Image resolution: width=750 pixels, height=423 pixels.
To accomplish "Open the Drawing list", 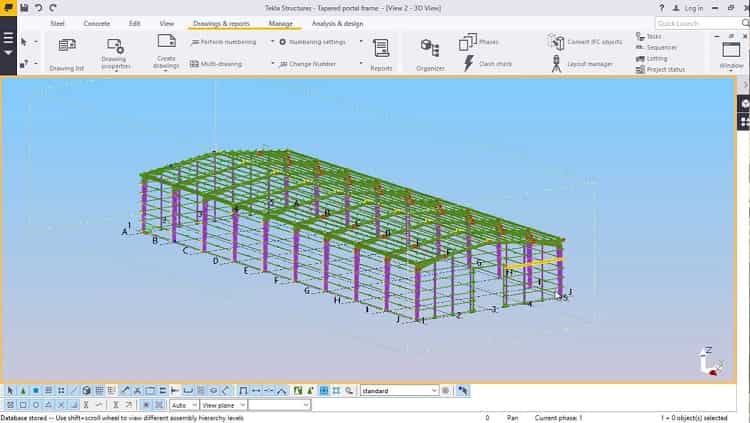I will tap(67, 53).
